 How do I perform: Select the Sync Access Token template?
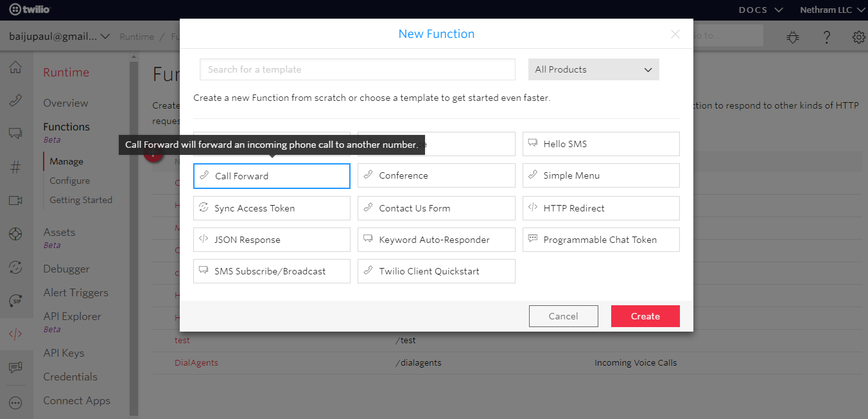pyautogui.click(x=272, y=208)
